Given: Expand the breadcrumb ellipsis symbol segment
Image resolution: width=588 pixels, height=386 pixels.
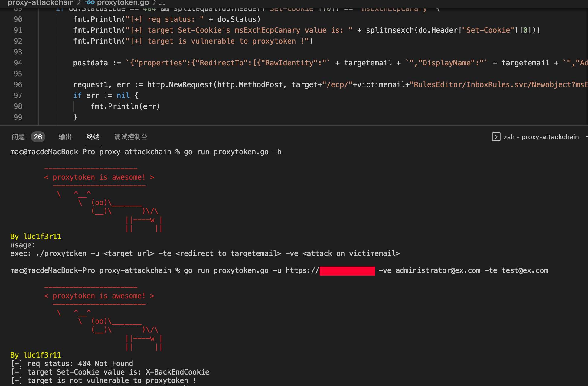Looking at the screenshot, I should tap(162, 3).
